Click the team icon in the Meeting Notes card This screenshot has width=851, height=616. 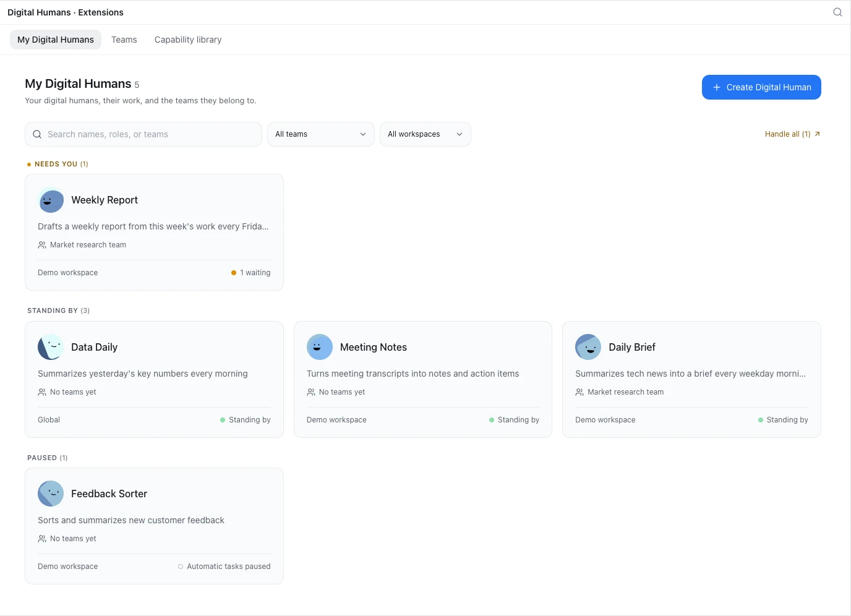coord(311,392)
